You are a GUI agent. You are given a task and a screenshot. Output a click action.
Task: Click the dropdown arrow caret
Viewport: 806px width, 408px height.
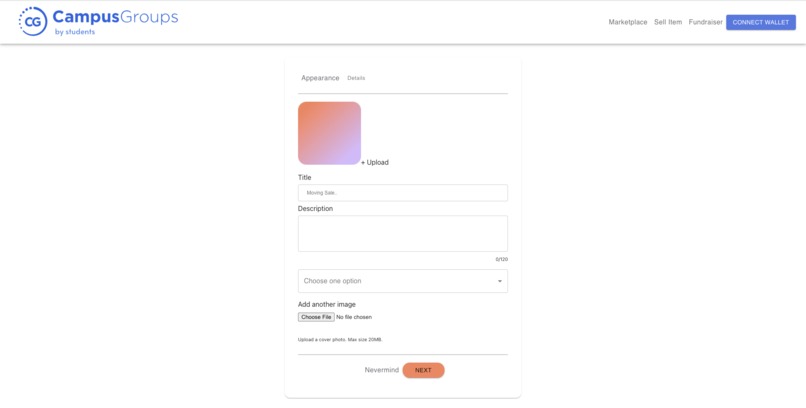click(500, 281)
